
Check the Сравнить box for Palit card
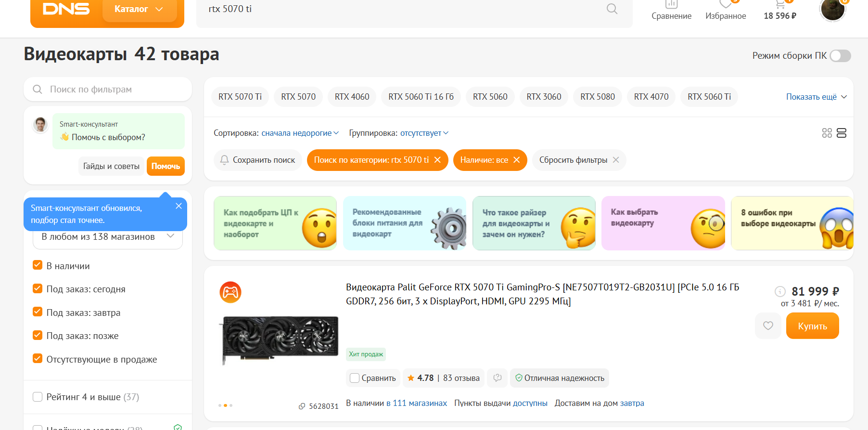click(x=355, y=378)
